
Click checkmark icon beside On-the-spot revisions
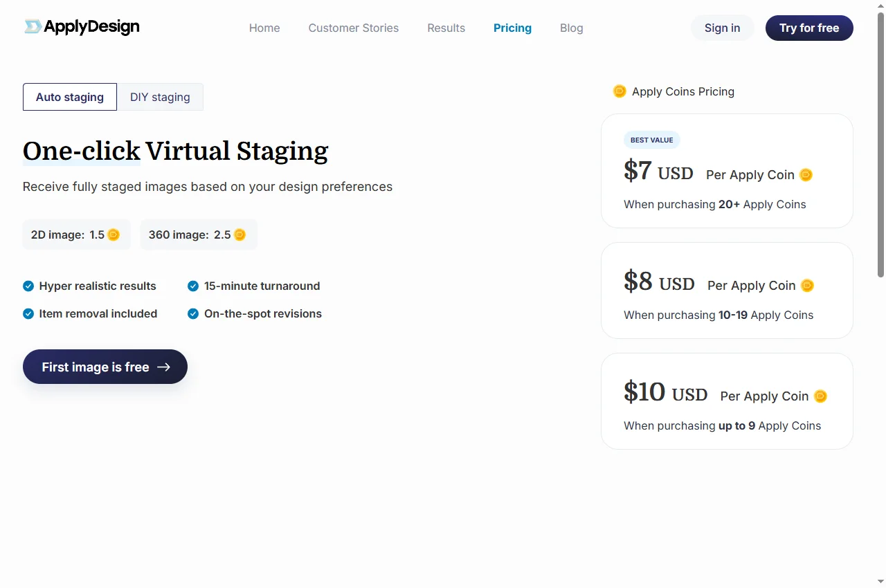point(193,313)
